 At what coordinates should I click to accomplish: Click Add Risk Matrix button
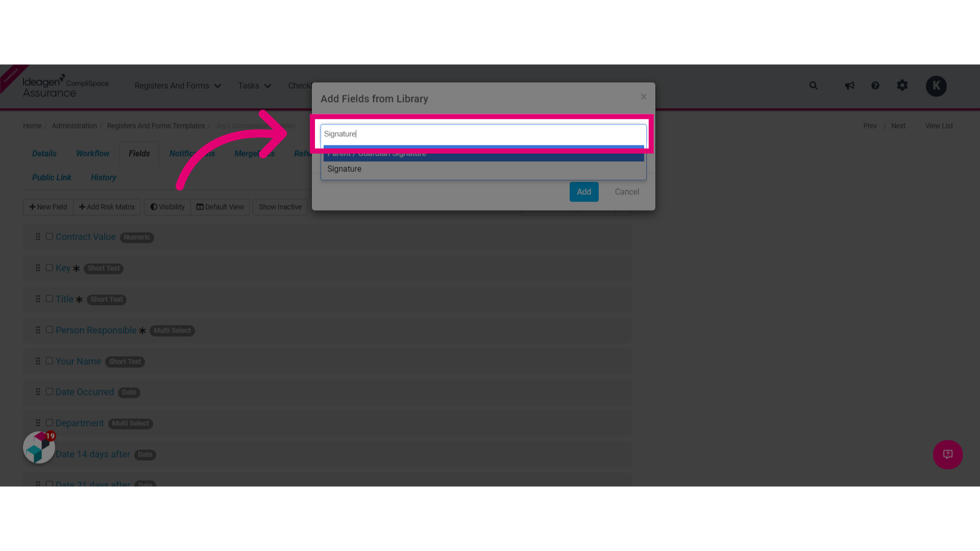[x=107, y=207]
